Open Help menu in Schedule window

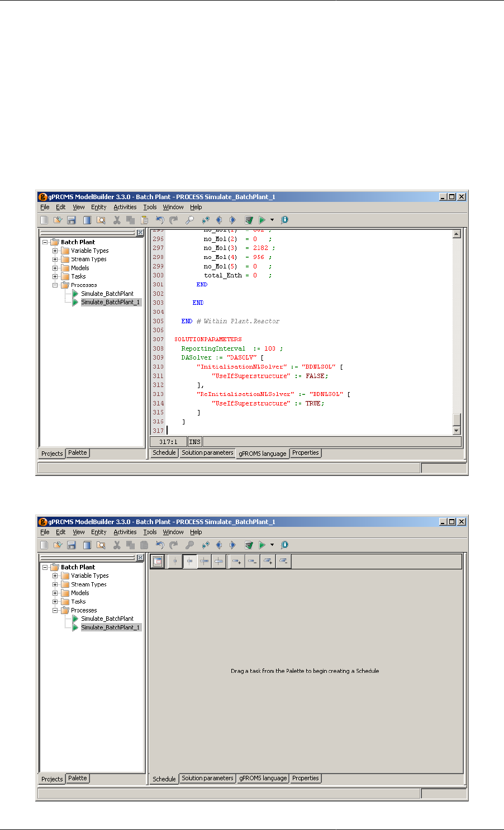pyautogui.click(x=196, y=532)
